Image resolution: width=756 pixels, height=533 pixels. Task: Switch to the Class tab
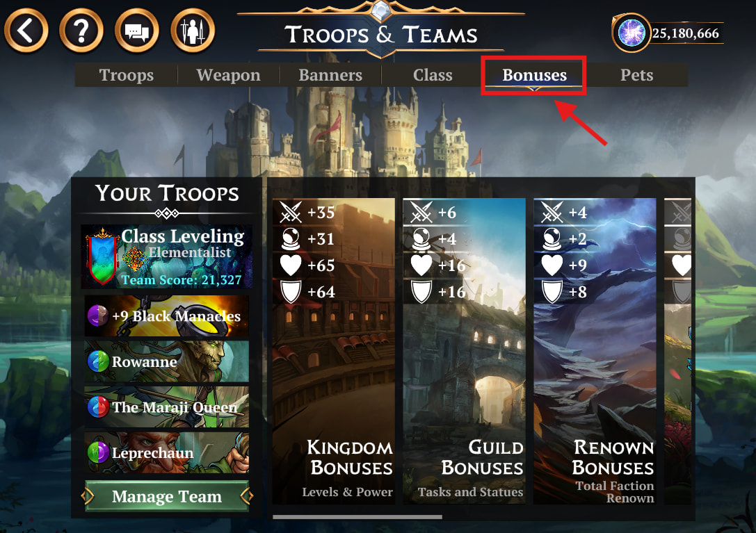(433, 75)
